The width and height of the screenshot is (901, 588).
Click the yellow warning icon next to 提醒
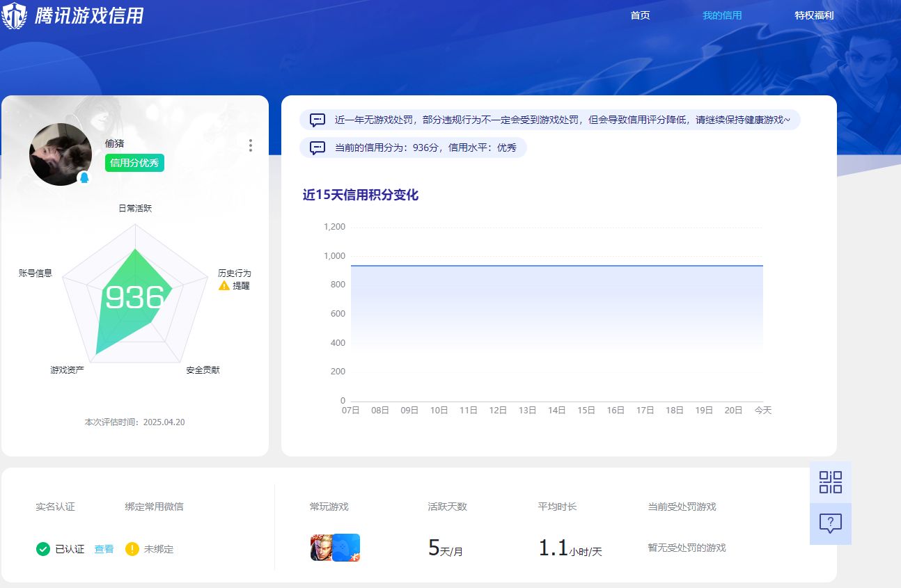[224, 285]
